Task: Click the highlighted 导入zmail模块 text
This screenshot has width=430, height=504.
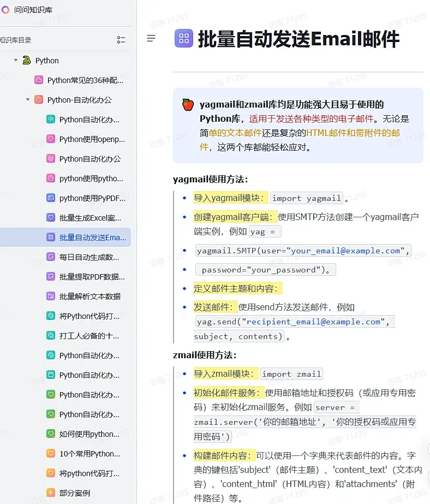Action: click(225, 374)
